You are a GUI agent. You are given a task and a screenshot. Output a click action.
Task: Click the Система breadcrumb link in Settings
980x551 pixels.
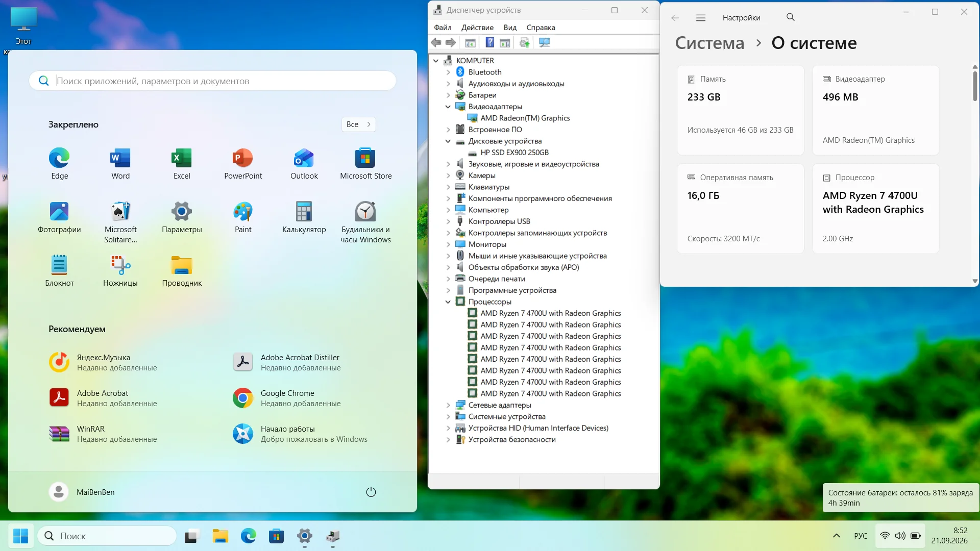[x=709, y=43]
